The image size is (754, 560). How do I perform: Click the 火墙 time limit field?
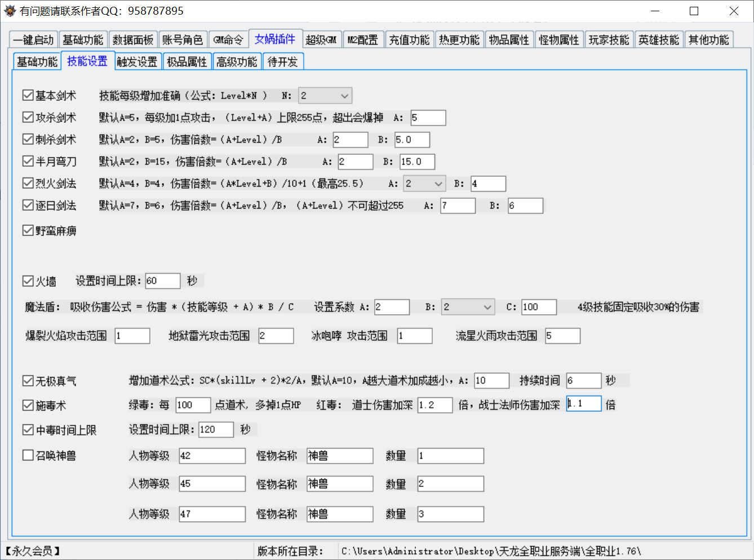click(163, 281)
